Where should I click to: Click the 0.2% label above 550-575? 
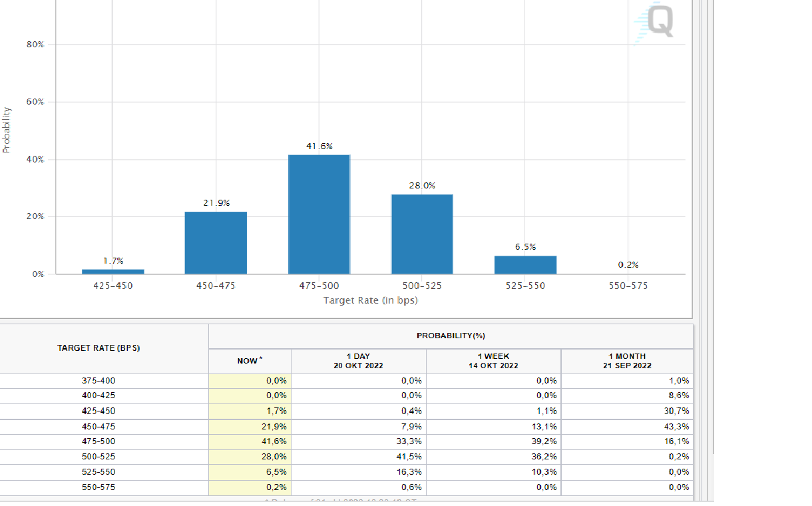628,264
